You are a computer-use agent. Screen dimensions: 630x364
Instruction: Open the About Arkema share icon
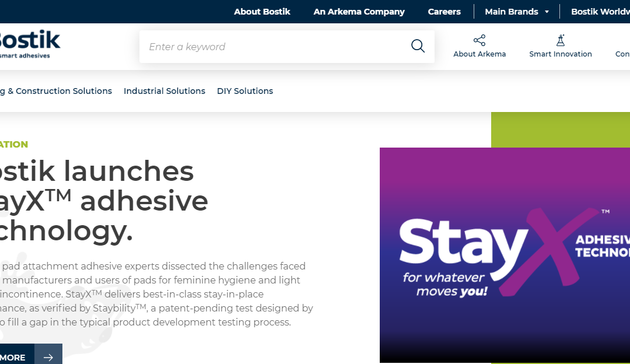480,40
